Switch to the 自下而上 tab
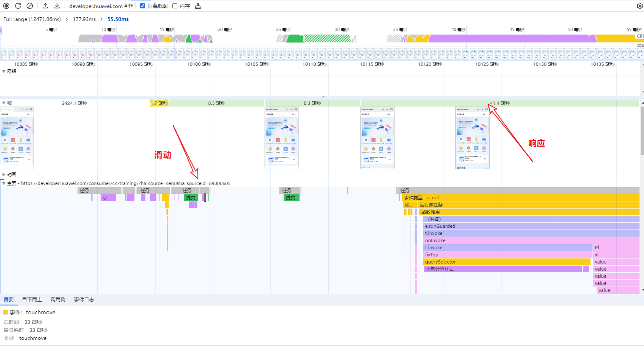 pyautogui.click(x=32, y=299)
